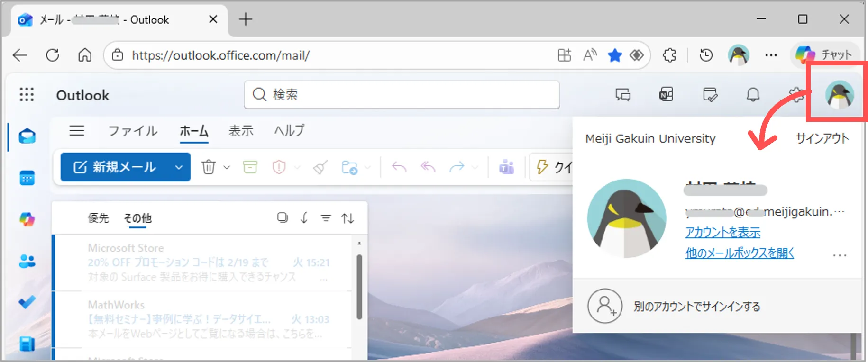Click the notifications bell icon
The height and width of the screenshot is (362, 868).
753,95
